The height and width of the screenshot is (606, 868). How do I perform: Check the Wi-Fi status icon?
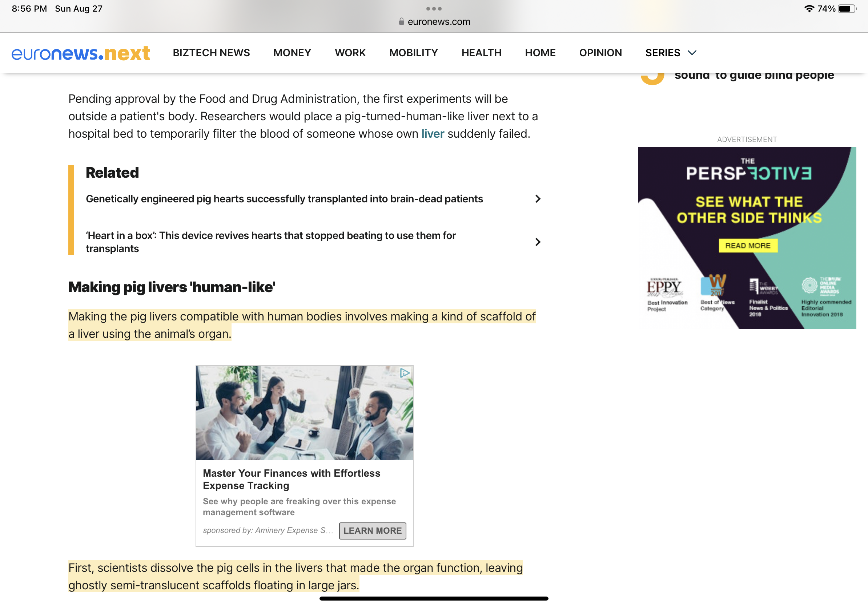point(809,8)
